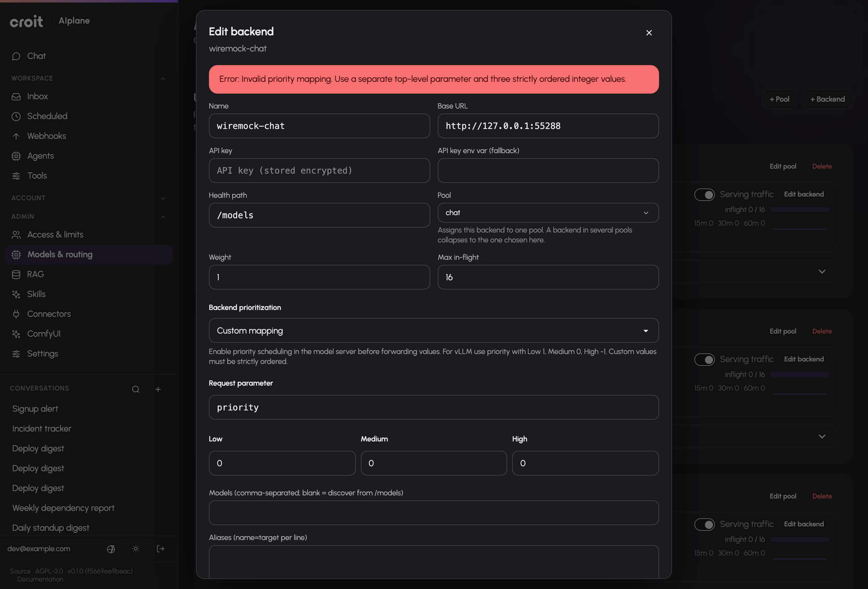The height and width of the screenshot is (589, 868).
Task: Click the Scheduled clock icon
Action: tap(16, 116)
